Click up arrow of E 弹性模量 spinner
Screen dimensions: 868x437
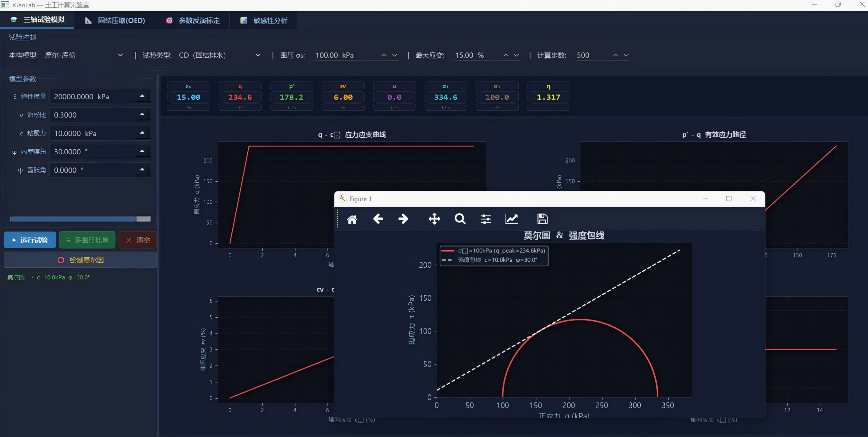coord(142,96)
